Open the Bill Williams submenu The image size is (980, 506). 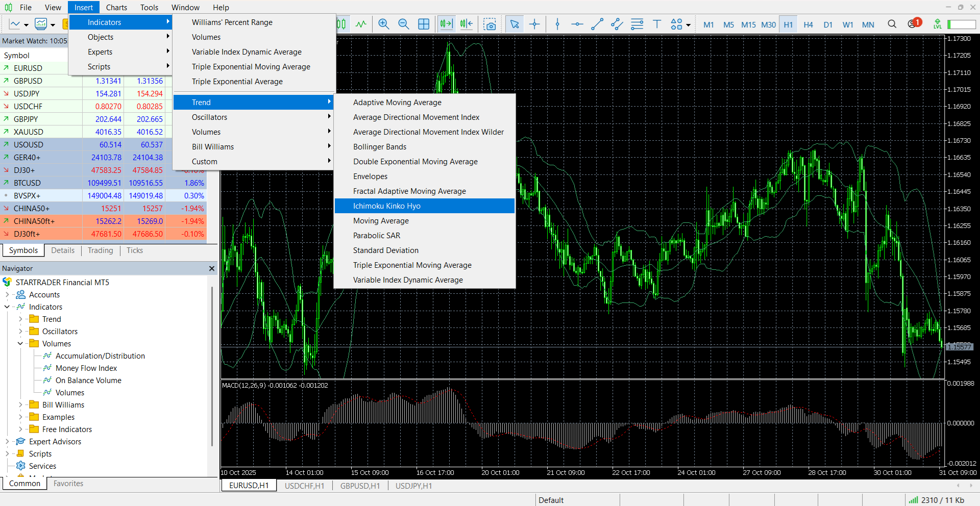click(254, 147)
